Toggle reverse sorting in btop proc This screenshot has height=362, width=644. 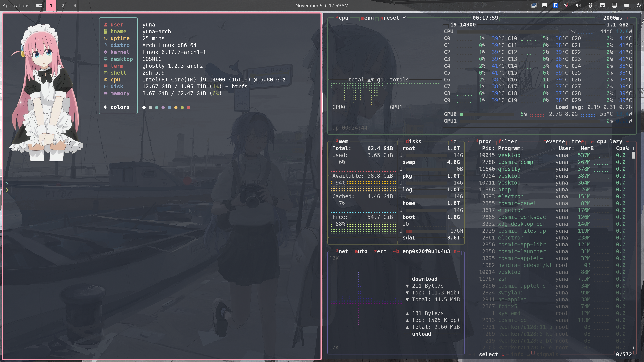click(x=554, y=141)
